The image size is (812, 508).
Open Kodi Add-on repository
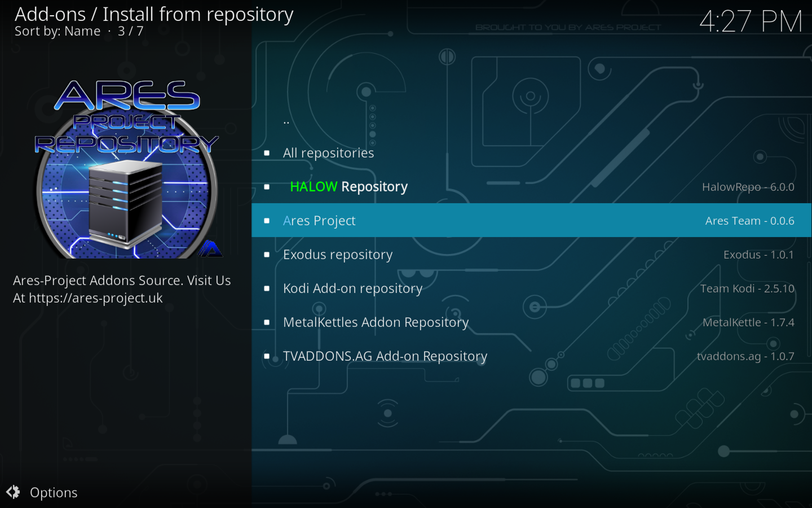tap(531, 288)
